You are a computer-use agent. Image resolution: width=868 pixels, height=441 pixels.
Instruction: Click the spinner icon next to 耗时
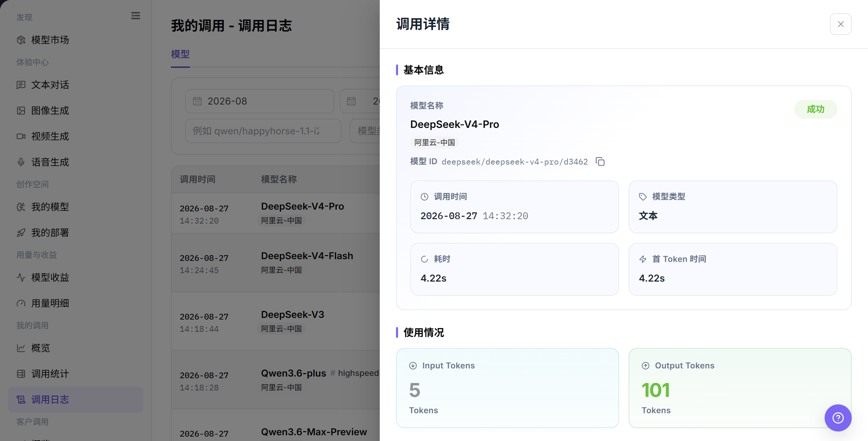[x=425, y=259]
